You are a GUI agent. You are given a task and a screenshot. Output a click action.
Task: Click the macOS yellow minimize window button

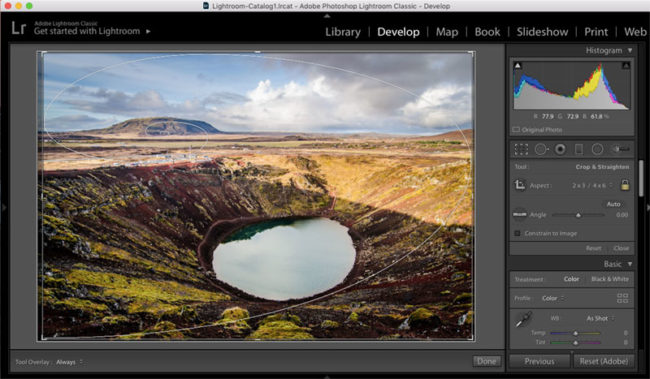click(x=18, y=6)
